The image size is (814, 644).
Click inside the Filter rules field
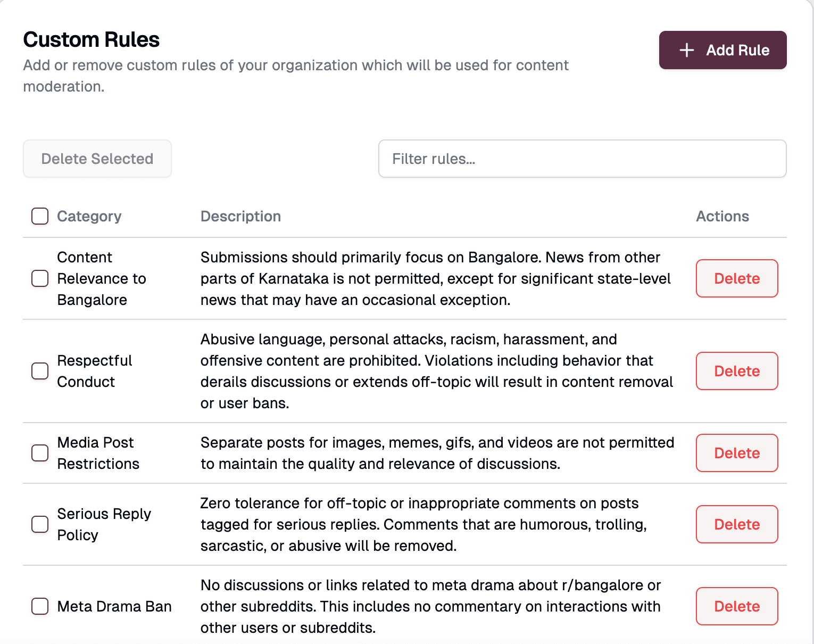click(x=582, y=158)
